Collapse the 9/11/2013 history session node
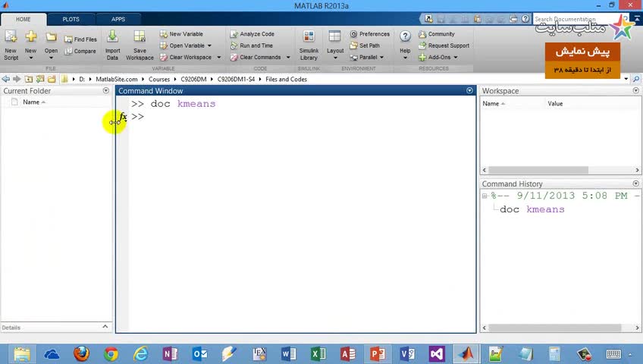 tap(485, 196)
